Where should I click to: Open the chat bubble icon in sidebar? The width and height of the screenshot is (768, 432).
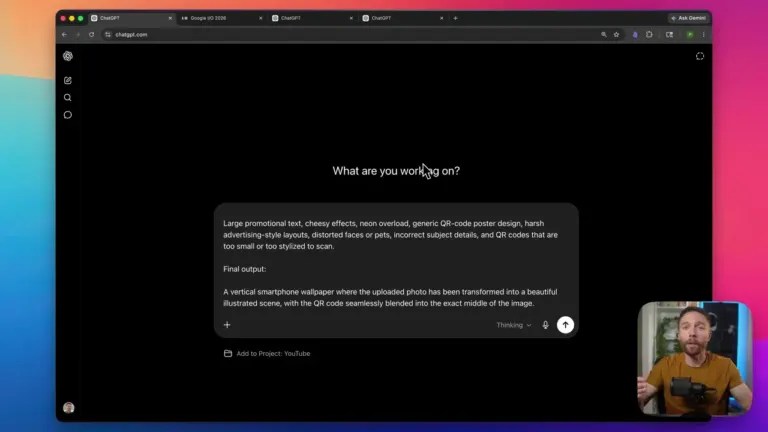68,115
